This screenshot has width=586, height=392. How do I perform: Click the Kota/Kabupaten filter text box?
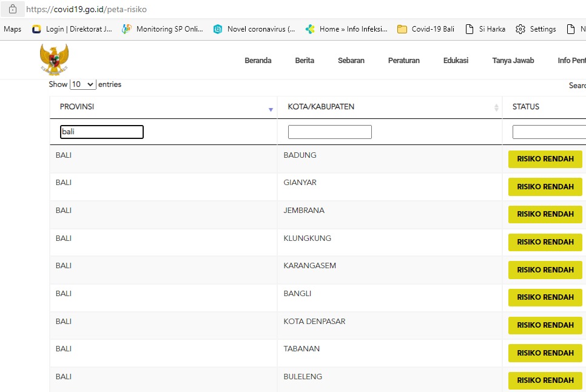[x=329, y=132]
